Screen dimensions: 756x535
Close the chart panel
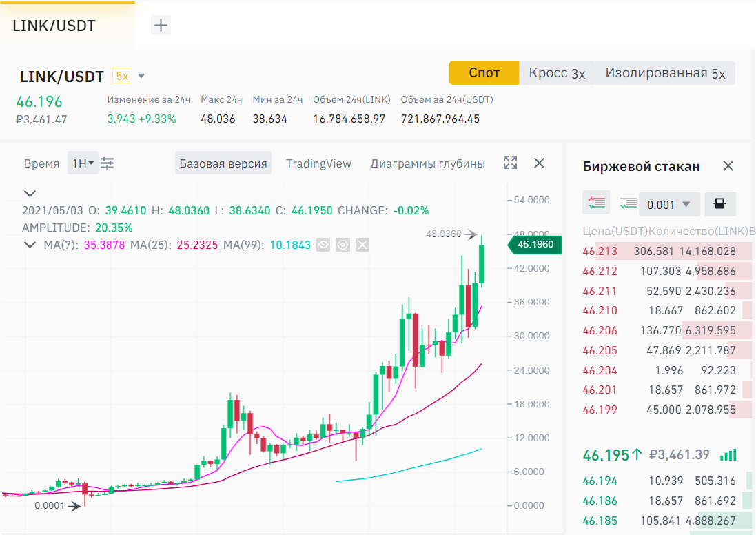pyautogui.click(x=540, y=163)
